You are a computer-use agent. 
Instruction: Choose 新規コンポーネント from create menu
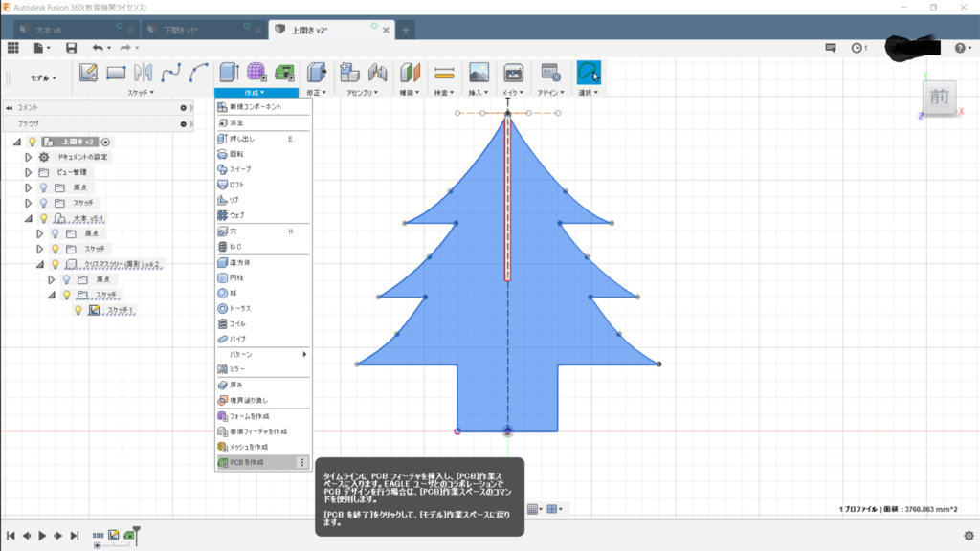point(263,107)
